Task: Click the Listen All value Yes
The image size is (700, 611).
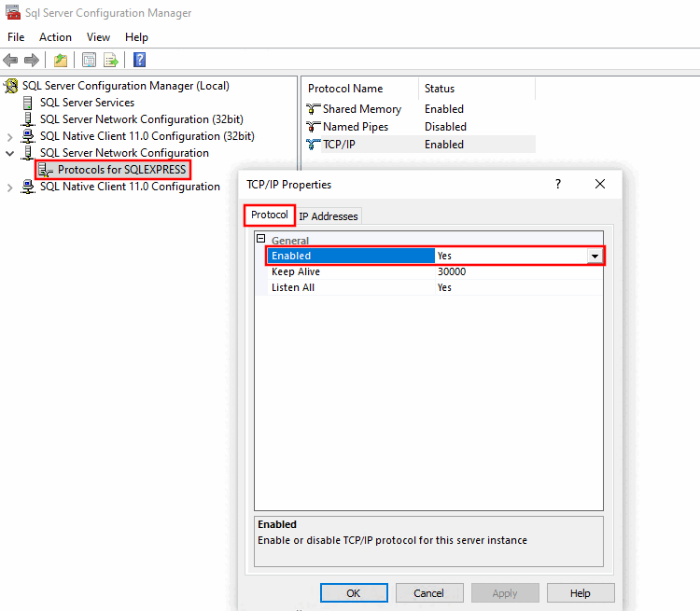Action: (x=444, y=288)
